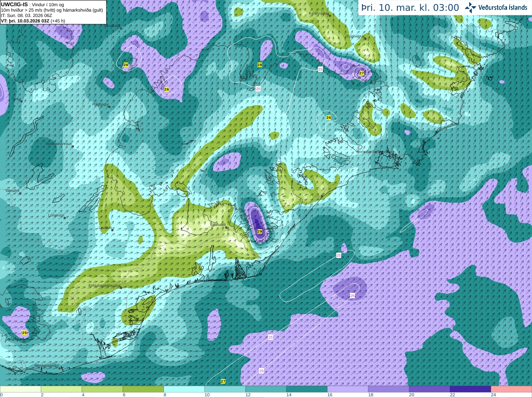Click the 'VT: þri. 10.03.2026 03Z (+45 h)' line

pyautogui.click(x=33, y=21)
